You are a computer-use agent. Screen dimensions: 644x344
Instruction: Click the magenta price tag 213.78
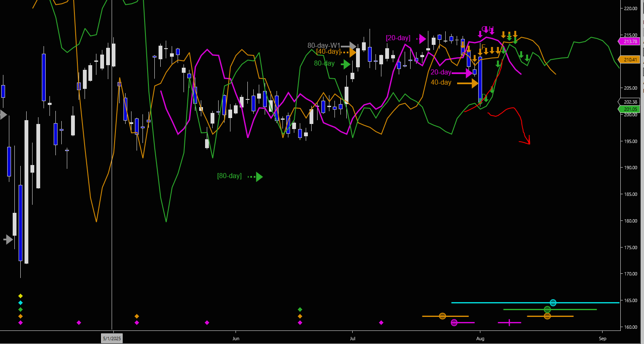tap(629, 41)
